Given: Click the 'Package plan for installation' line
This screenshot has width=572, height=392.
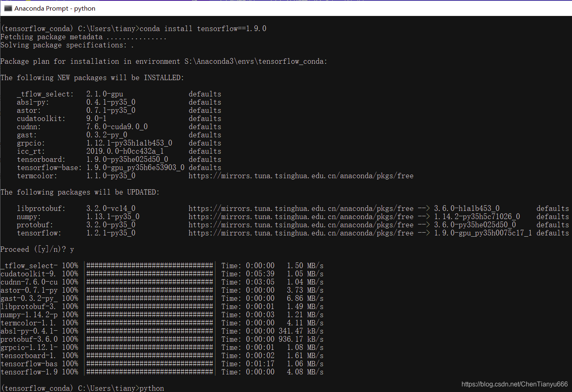Looking at the screenshot, I should (164, 61).
